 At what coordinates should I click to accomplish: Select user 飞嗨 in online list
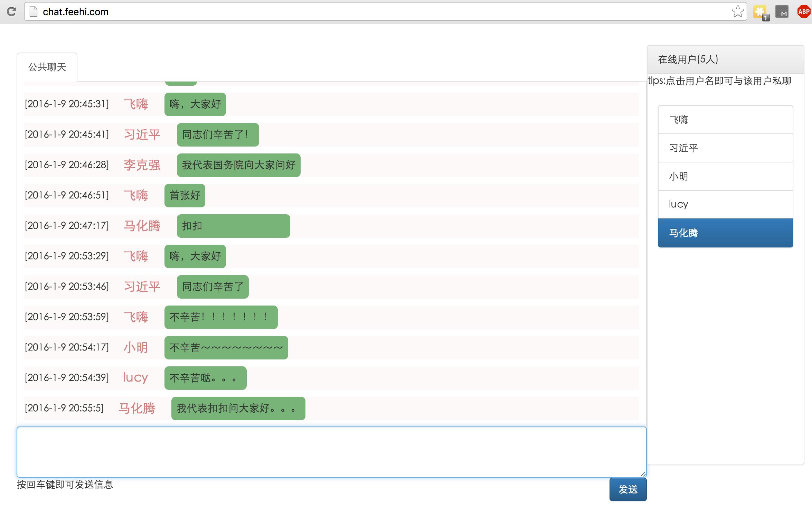[x=725, y=120]
